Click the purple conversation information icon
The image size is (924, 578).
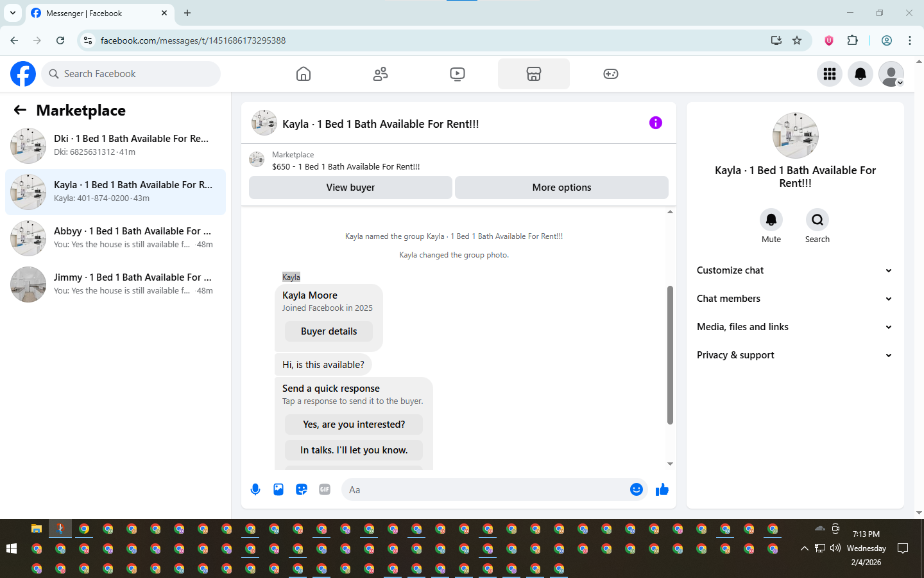pyautogui.click(x=655, y=123)
